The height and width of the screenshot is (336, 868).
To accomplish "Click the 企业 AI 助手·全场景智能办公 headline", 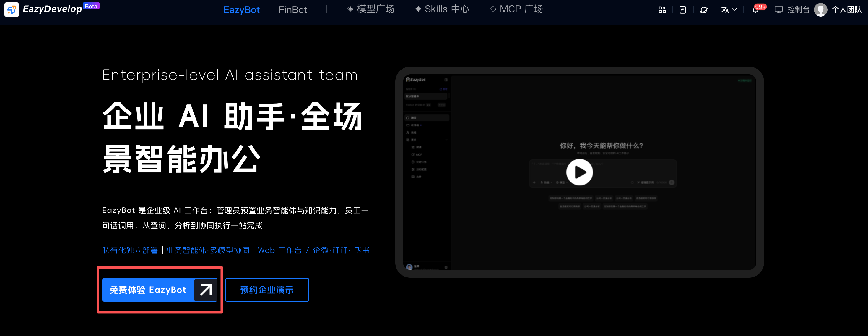I will pyautogui.click(x=233, y=138).
